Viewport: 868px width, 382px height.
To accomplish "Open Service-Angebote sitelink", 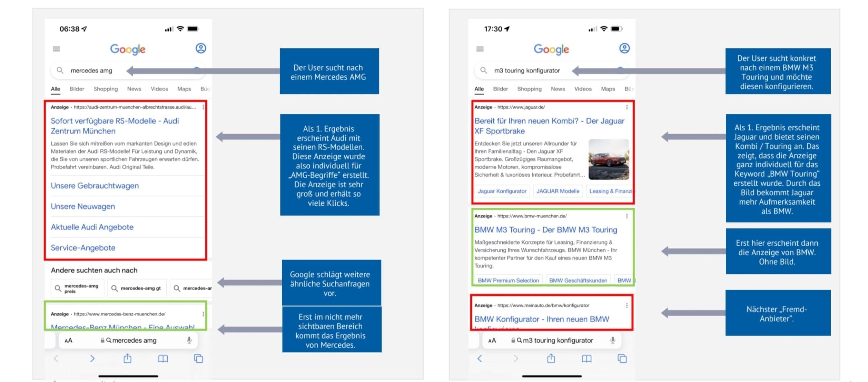I will [x=83, y=248].
